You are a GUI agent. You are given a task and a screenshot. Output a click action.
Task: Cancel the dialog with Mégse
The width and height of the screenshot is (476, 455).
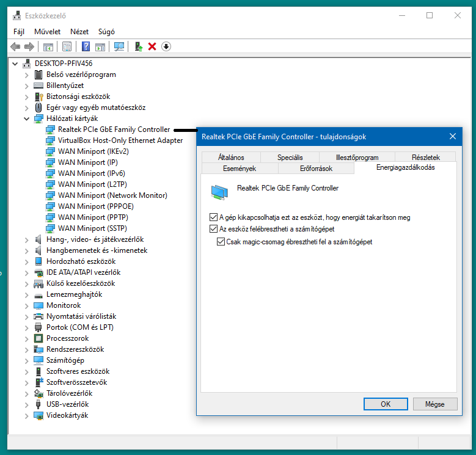pyautogui.click(x=434, y=404)
